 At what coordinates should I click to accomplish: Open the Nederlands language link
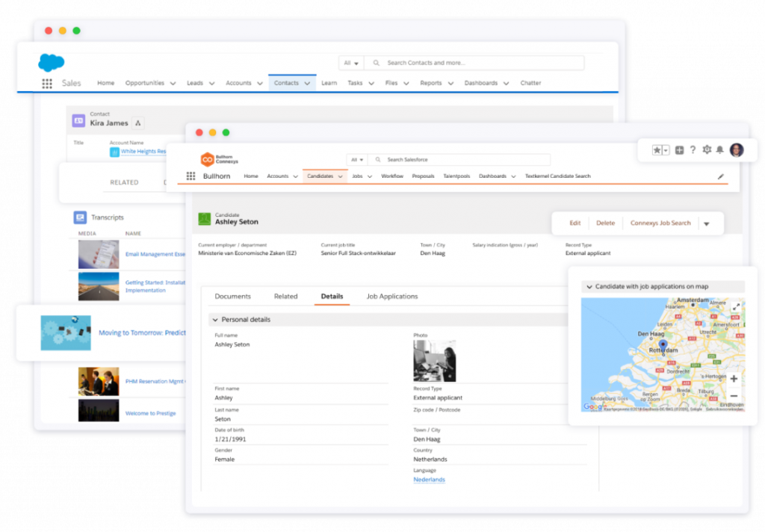(x=429, y=480)
